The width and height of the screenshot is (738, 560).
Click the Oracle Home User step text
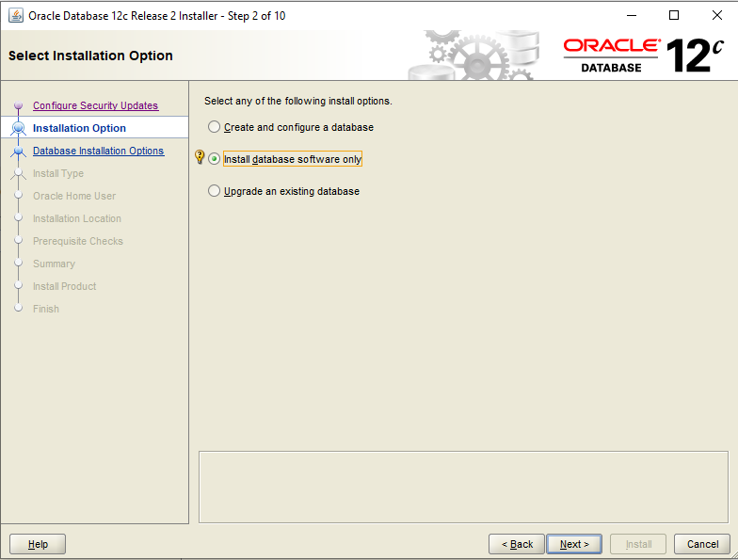[x=74, y=196]
